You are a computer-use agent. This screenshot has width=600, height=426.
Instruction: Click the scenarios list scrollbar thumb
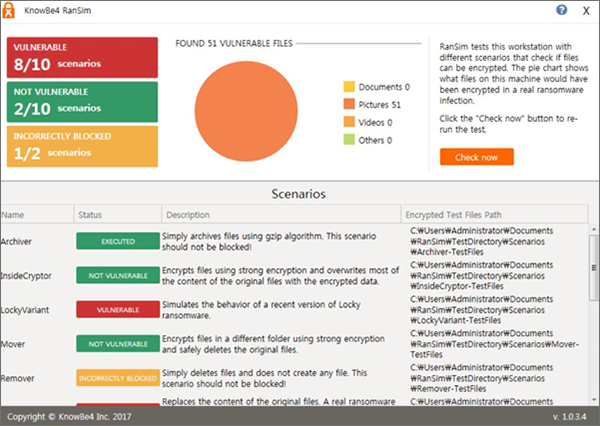(x=594, y=268)
